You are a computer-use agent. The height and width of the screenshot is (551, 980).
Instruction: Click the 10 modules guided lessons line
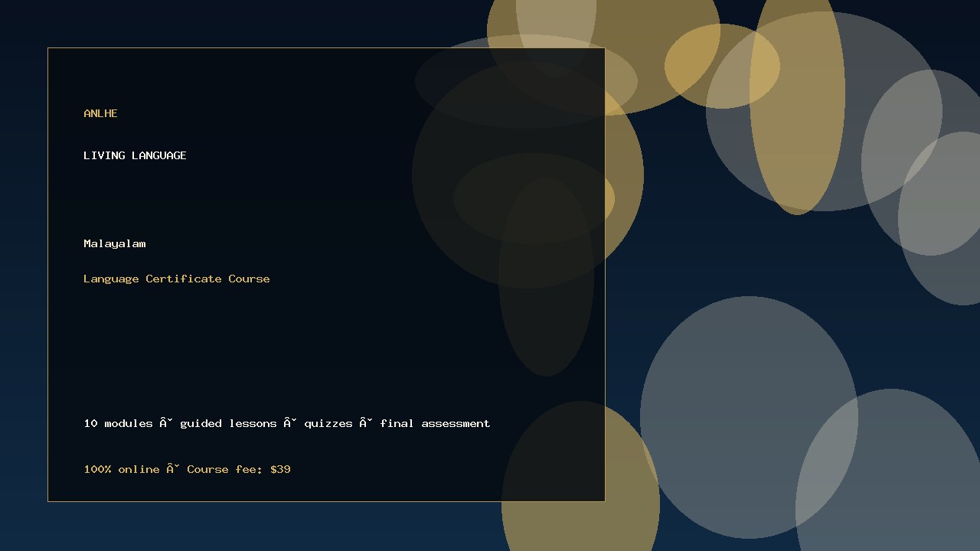tap(287, 423)
